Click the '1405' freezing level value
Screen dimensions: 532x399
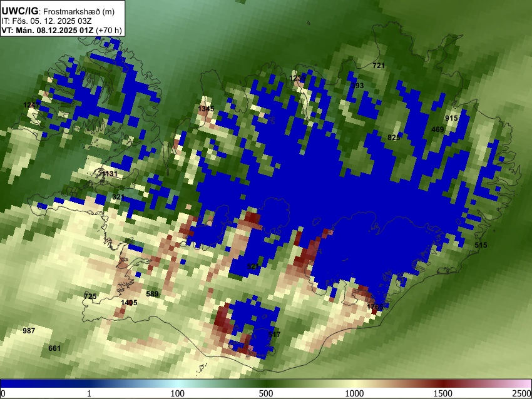coord(130,303)
